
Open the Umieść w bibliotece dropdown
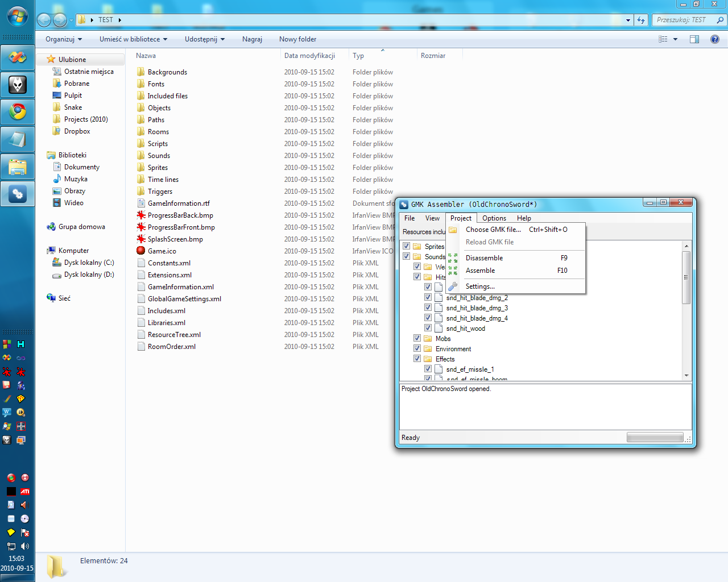click(133, 39)
